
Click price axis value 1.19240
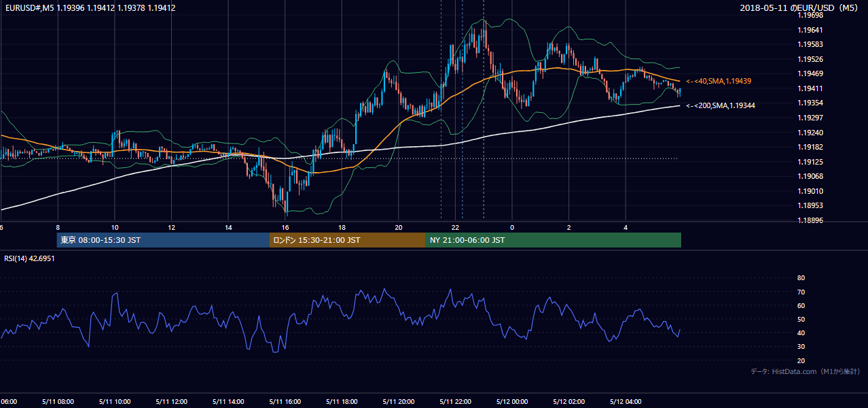pos(810,133)
